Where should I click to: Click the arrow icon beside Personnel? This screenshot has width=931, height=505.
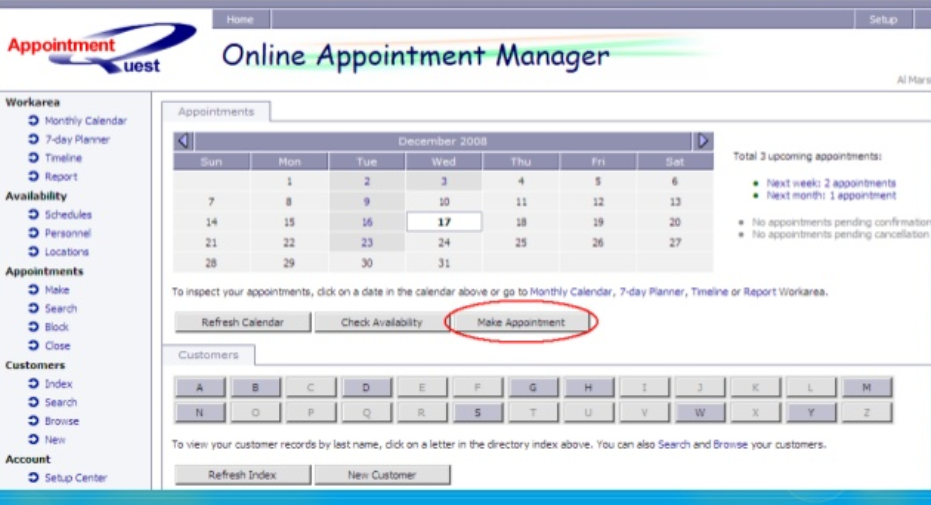[33, 233]
